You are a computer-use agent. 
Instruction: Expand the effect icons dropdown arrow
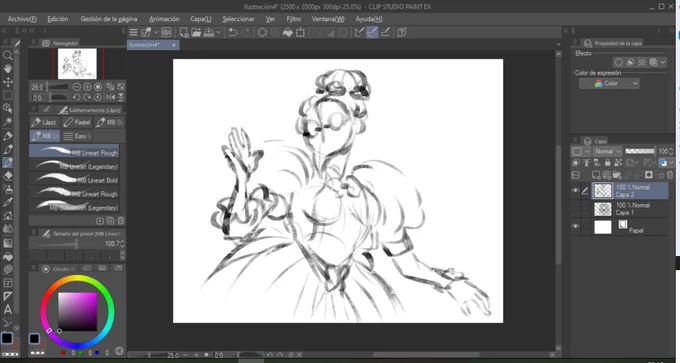coord(663,62)
